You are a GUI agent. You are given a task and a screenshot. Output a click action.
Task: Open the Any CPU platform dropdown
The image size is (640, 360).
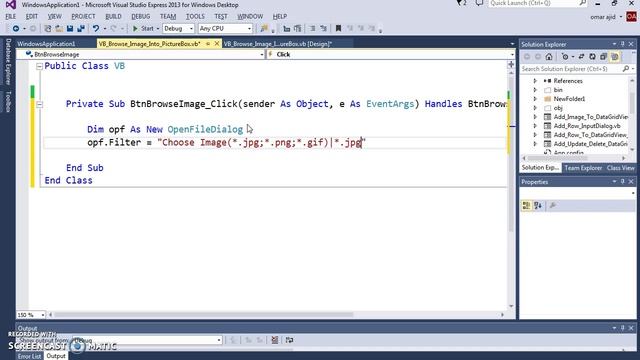(x=225, y=29)
